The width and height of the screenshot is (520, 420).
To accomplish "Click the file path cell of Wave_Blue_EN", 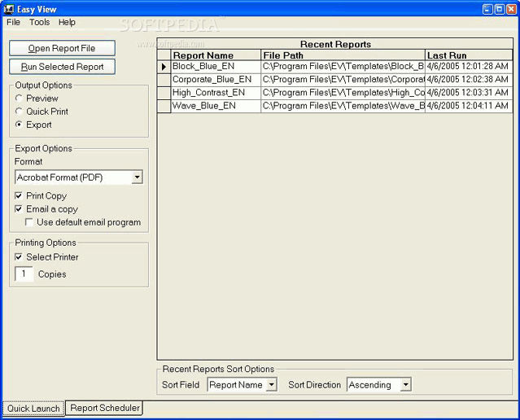I will tap(343, 106).
